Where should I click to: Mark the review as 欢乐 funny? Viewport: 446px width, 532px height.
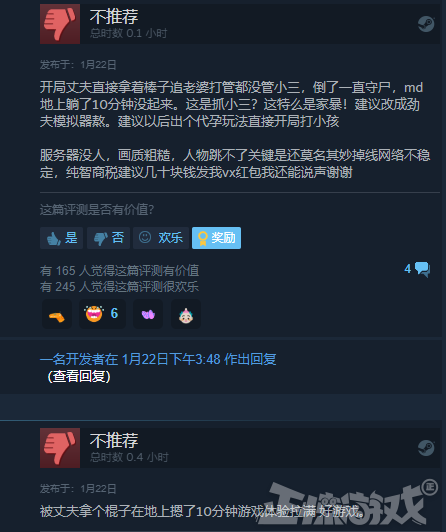click(161, 238)
